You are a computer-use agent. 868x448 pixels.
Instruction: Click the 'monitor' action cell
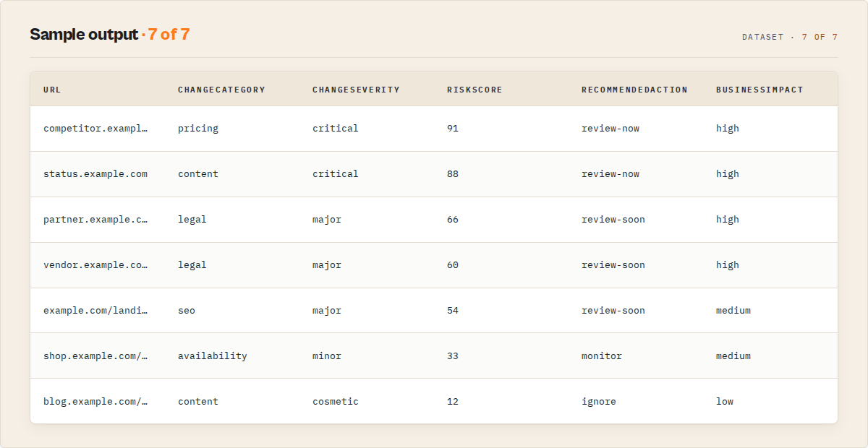602,356
